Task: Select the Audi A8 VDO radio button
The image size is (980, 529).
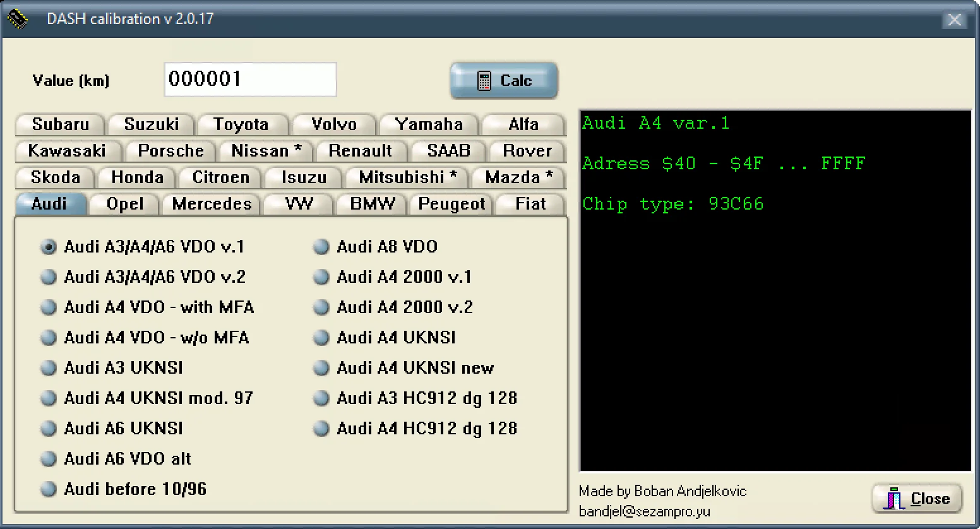Action: pyautogui.click(x=321, y=247)
